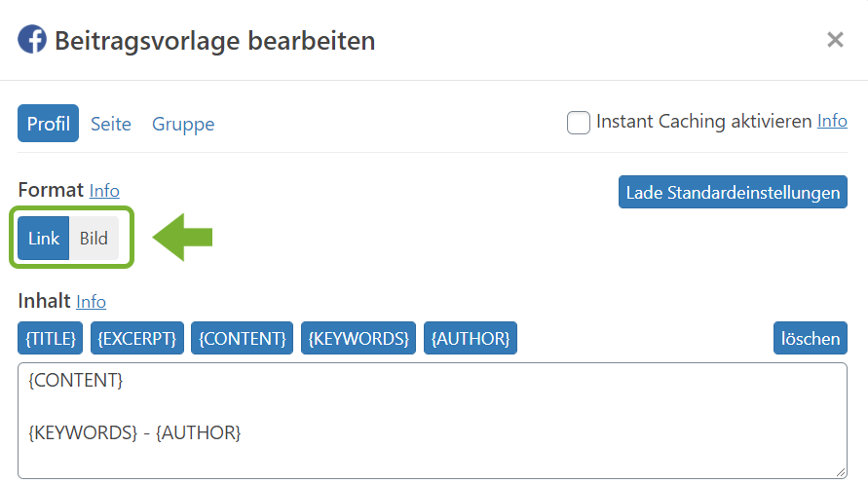868x485 pixels.
Task: Click the text area resize handle
Action: point(841,472)
